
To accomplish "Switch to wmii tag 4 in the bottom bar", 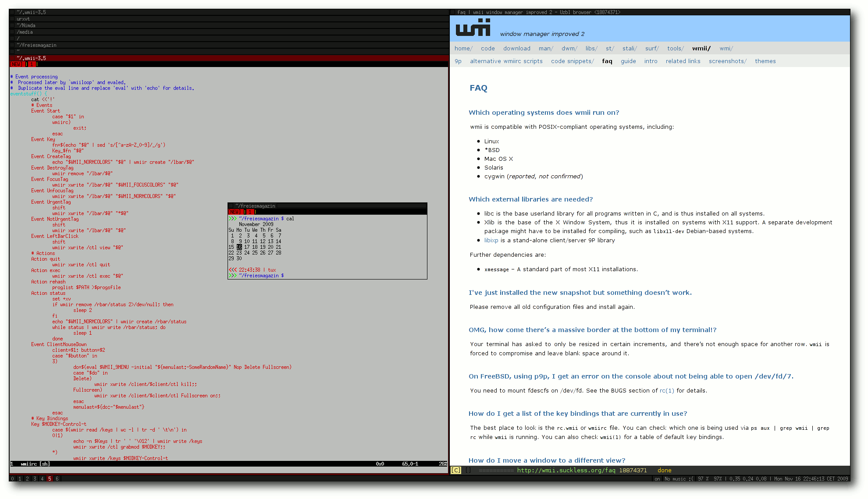I will [42, 479].
